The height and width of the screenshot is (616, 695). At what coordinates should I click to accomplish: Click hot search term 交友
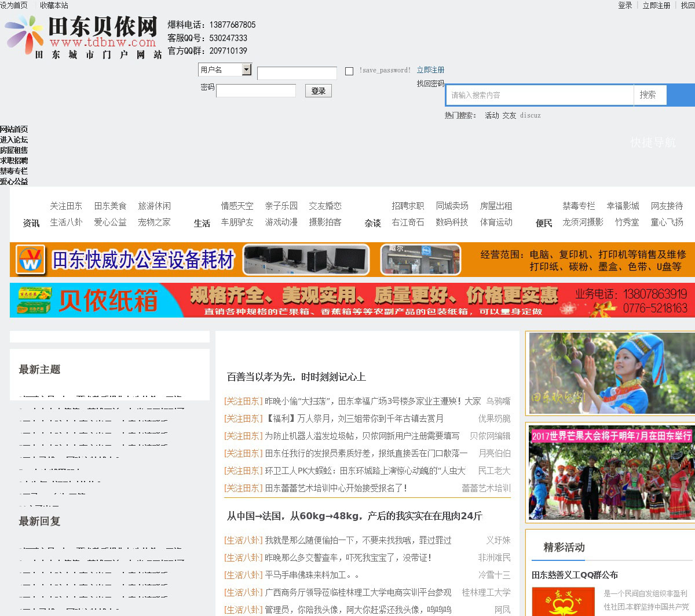pyautogui.click(x=509, y=115)
